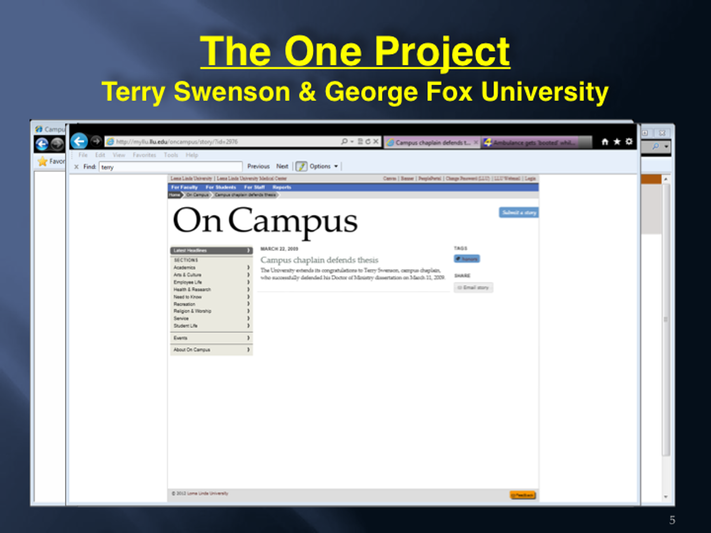This screenshot has height=533, width=711.
Task: Open the Favorites menu
Action: (x=144, y=155)
